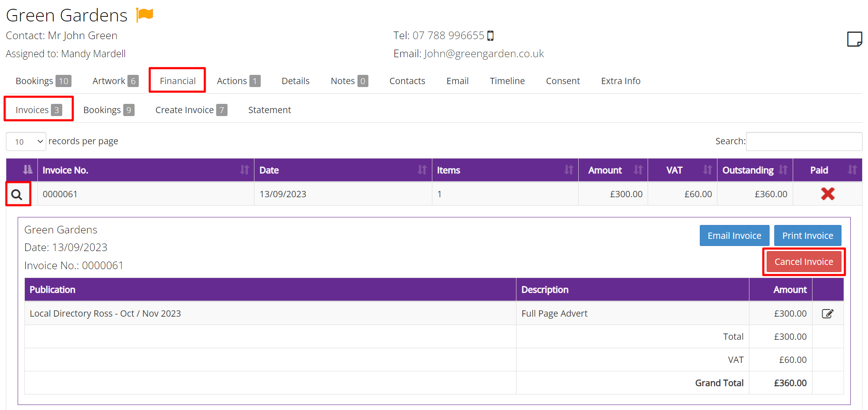Click the 13/09/2023 date cell
The height and width of the screenshot is (410, 868).
[x=343, y=194]
